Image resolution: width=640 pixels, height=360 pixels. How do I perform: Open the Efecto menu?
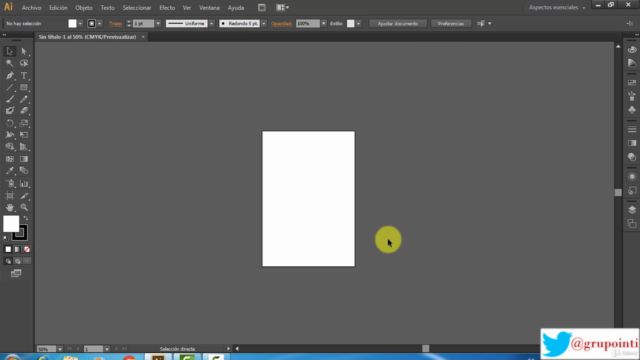click(167, 8)
